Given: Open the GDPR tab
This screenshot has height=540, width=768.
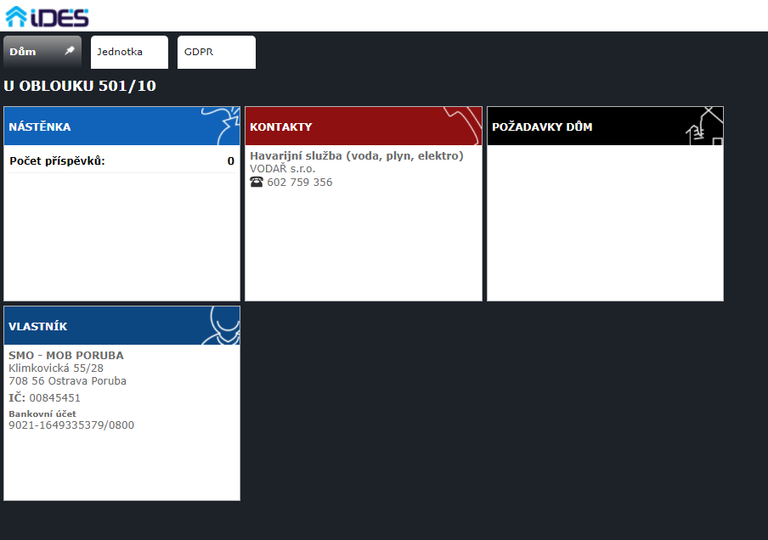Looking at the screenshot, I should [216, 52].
